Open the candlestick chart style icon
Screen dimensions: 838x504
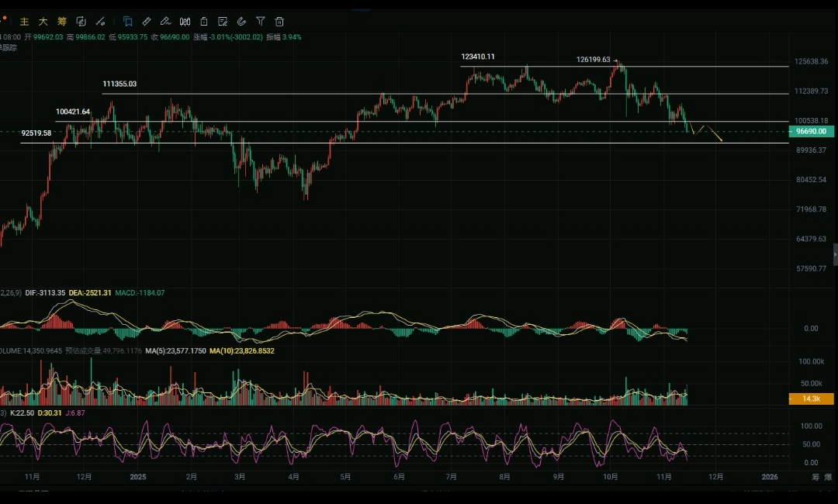pos(185,22)
